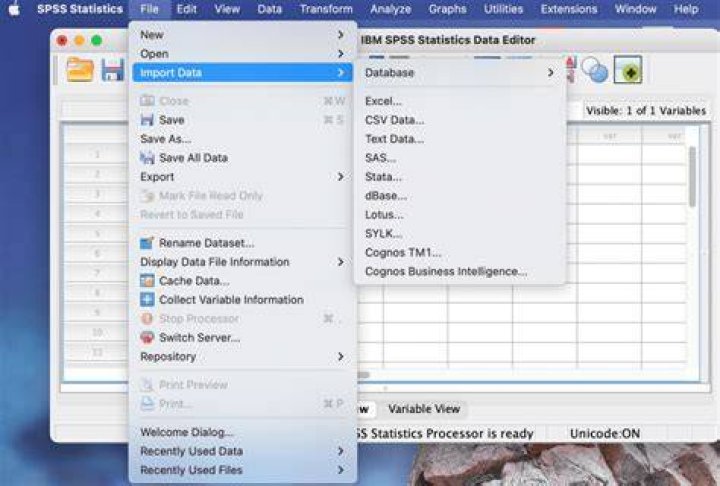Expand the New submenu

[x=242, y=34]
